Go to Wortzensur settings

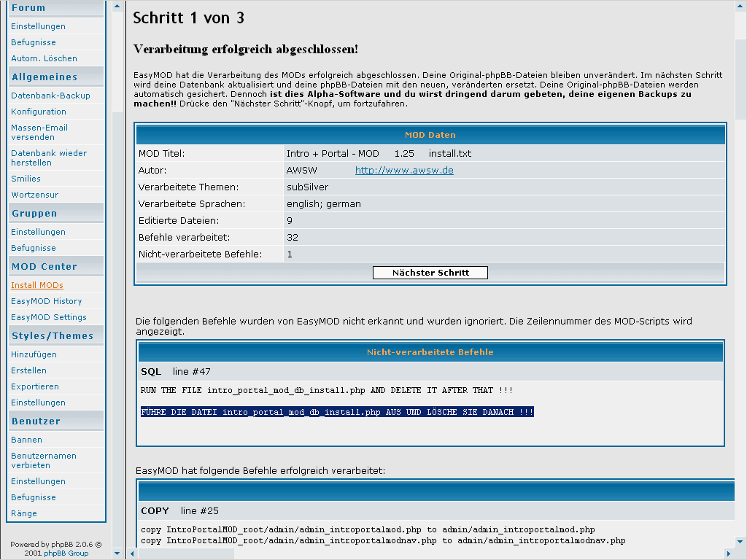coord(35,195)
